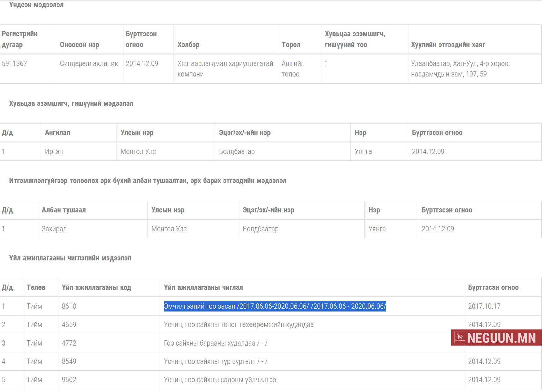Click the Үйл ажиллагааны чиглэлийн мэдээлэл heading
The width and height of the screenshot is (542, 392).
[70, 258]
